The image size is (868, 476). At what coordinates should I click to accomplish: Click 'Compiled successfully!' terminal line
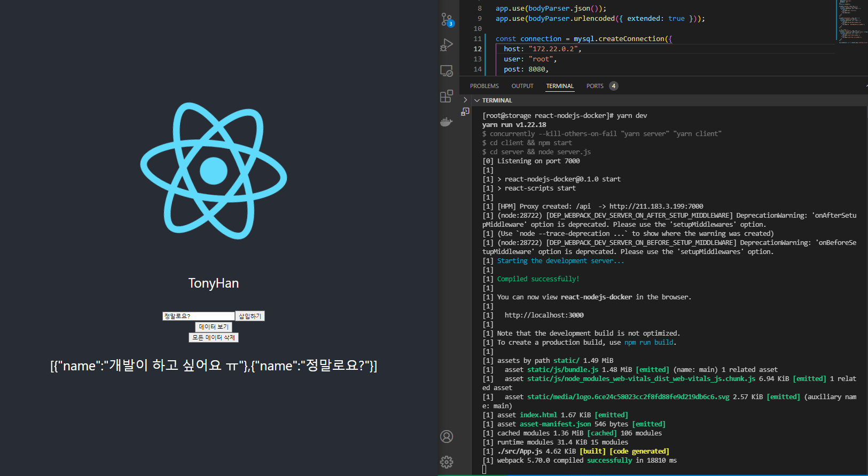[x=538, y=279]
